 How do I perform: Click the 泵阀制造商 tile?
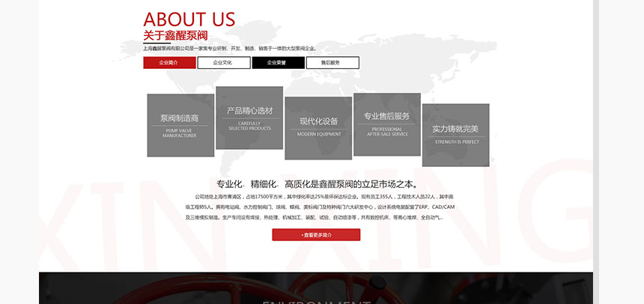pos(180,125)
